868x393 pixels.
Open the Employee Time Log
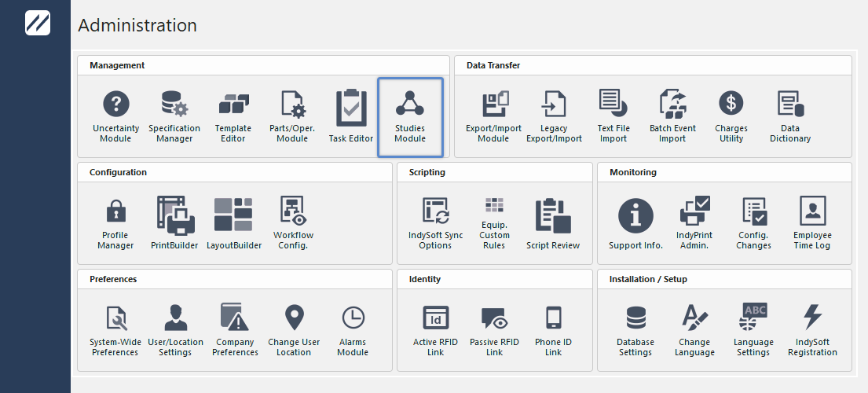[812, 224]
